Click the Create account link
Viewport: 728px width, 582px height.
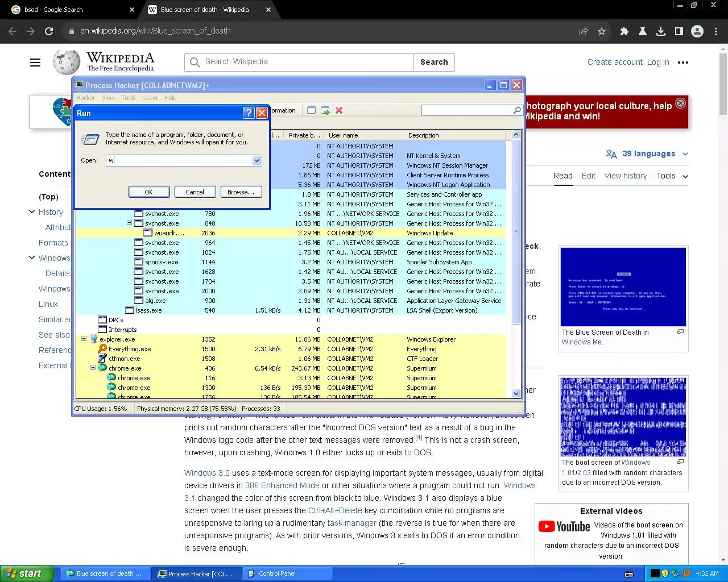tap(615, 62)
